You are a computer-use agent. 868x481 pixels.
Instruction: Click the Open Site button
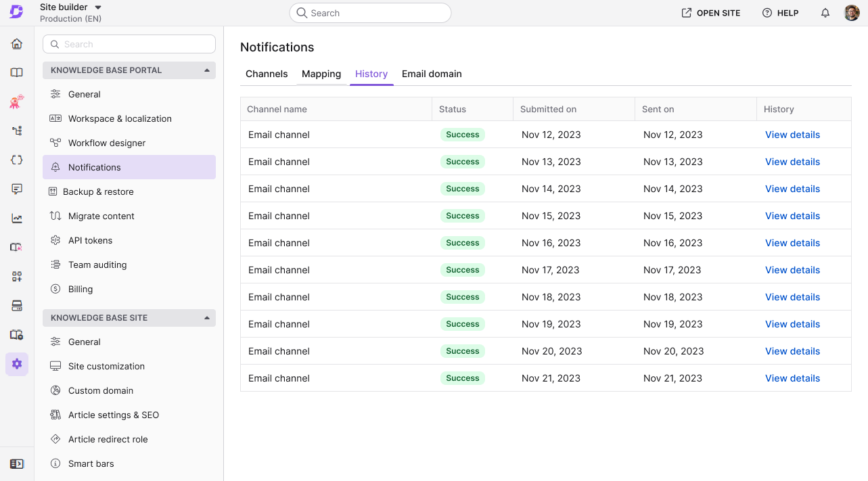coord(710,13)
